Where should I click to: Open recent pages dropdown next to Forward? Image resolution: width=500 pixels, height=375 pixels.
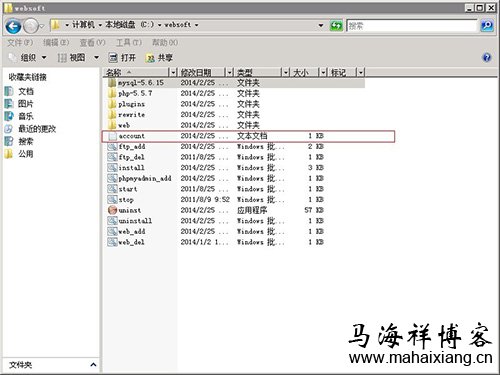tap(42, 26)
